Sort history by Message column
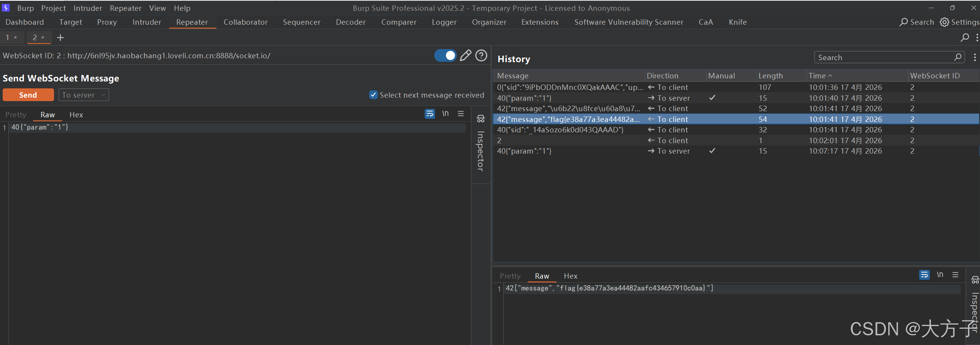 568,76
